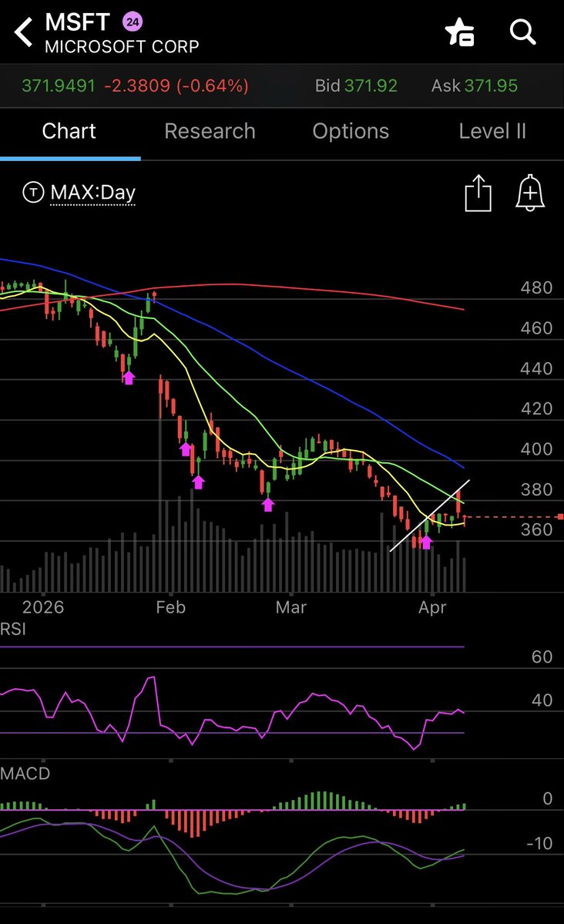Screen dimensions: 564x924
Task: Create a price alert bell icon
Action: click(530, 193)
